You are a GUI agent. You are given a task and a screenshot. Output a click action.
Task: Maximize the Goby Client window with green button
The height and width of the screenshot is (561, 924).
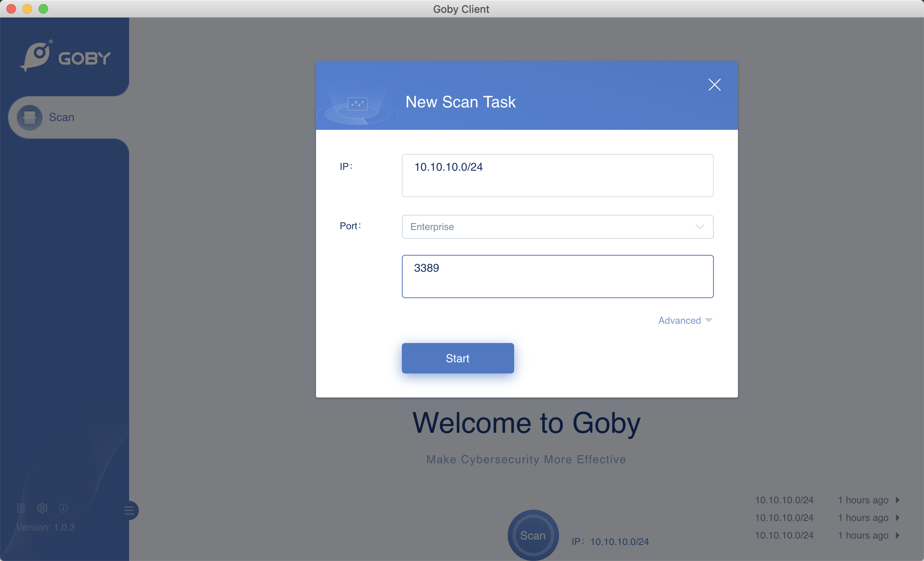tap(43, 9)
